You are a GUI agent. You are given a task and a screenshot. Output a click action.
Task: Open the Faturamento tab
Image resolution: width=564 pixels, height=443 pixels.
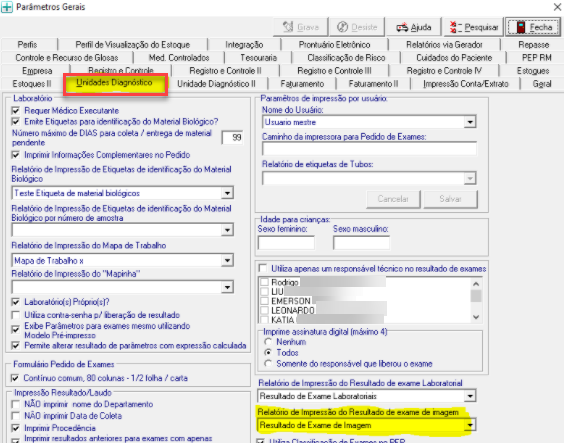point(302,84)
